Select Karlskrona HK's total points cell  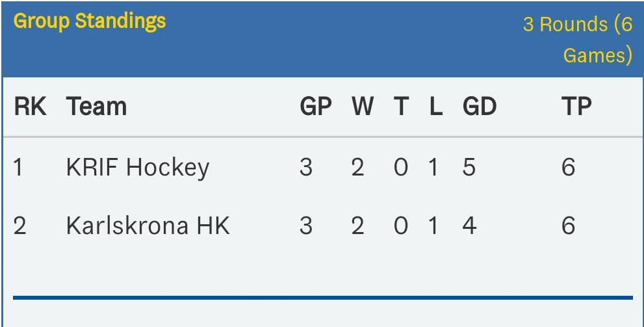(568, 226)
